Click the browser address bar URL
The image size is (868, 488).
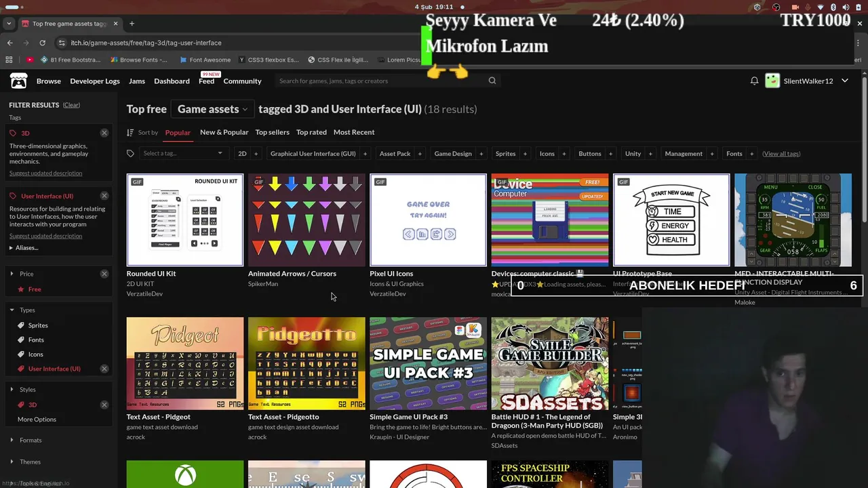point(146,43)
